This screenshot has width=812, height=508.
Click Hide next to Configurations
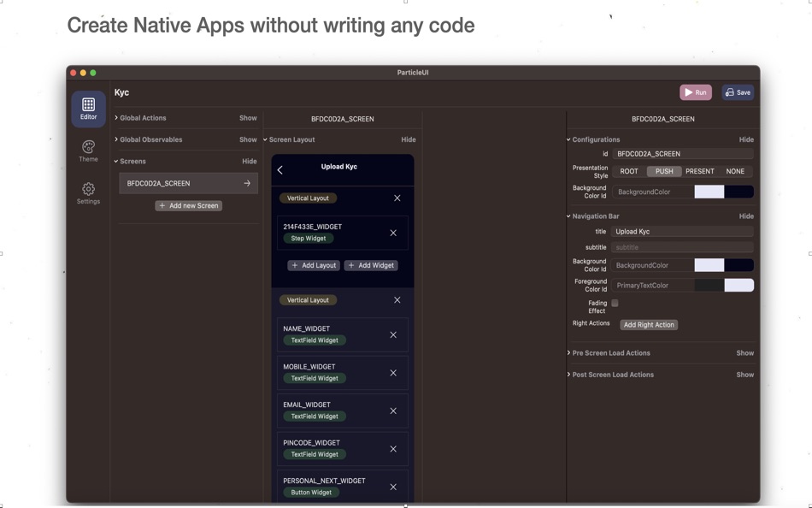click(746, 139)
